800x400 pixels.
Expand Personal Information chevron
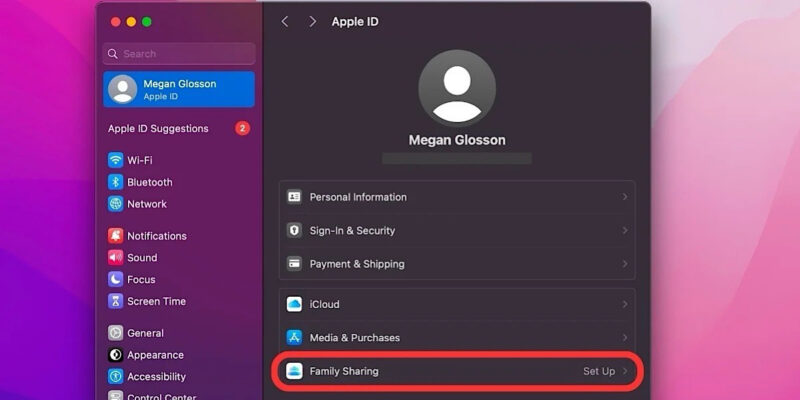tap(624, 197)
